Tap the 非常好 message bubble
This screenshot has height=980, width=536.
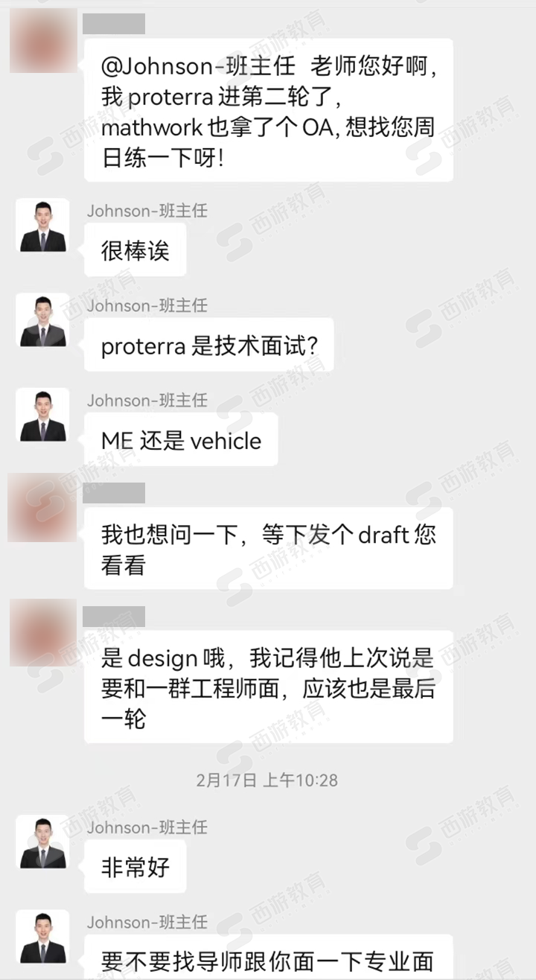click(135, 867)
